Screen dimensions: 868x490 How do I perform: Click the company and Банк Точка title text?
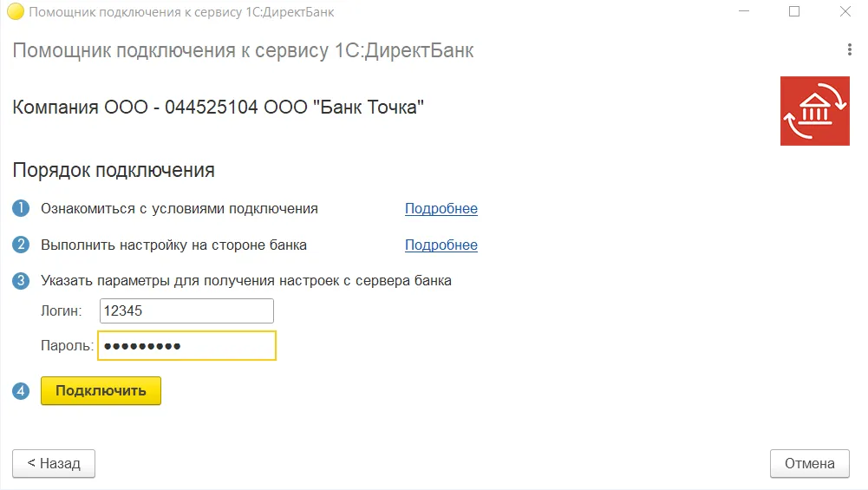(x=219, y=108)
